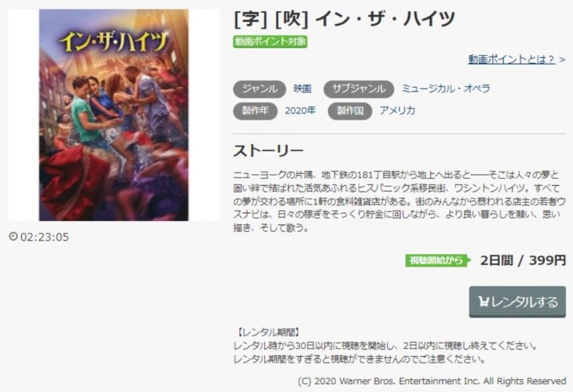Click the レンタルする rental button
Viewport: 573px width, 392px height.
(x=517, y=302)
